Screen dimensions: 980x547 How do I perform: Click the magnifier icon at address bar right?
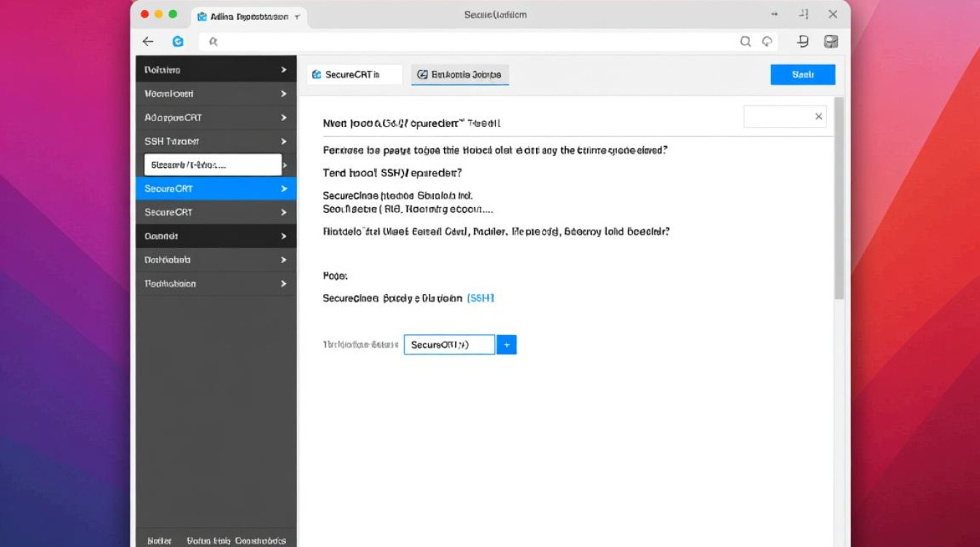pos(745,42)
